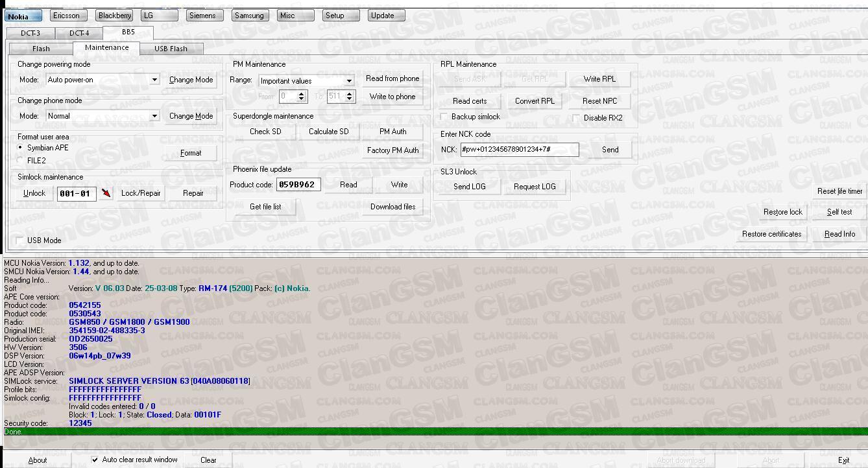Click the Convert RPL button
This screenshot has width=868, height=468.
[535, 101]
